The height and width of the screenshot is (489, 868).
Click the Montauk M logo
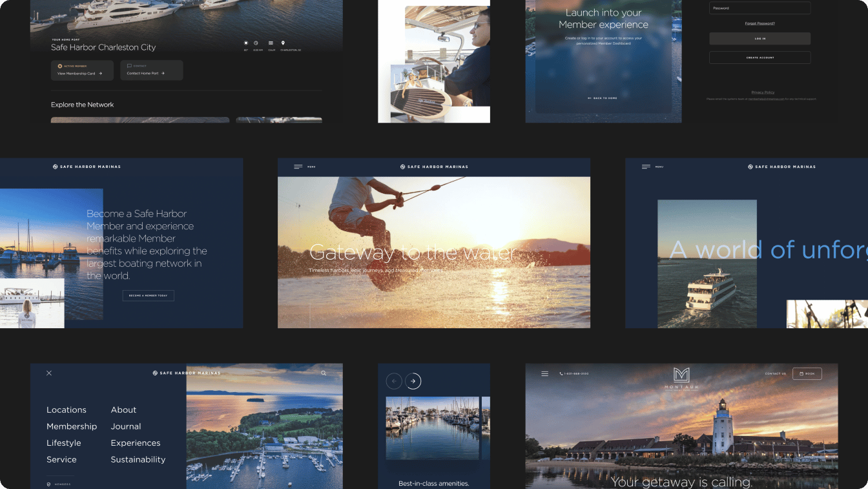point(681,375)
